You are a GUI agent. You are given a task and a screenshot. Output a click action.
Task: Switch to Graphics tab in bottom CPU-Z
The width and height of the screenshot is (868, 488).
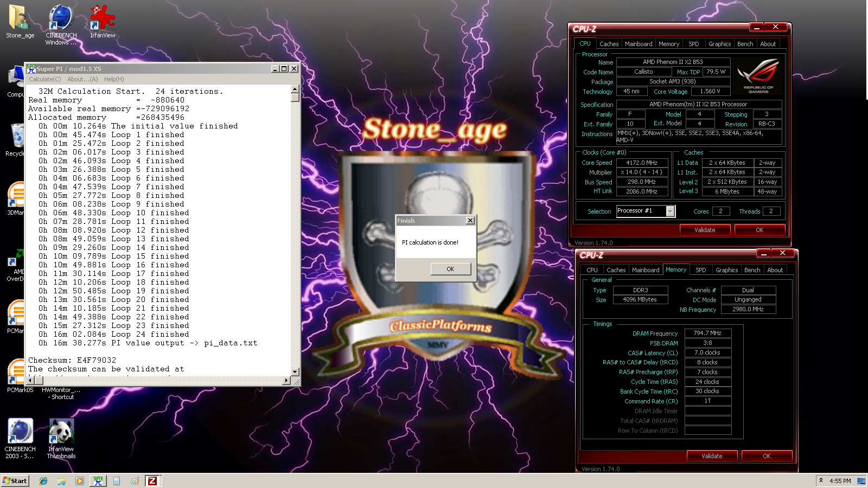(726, 270)
